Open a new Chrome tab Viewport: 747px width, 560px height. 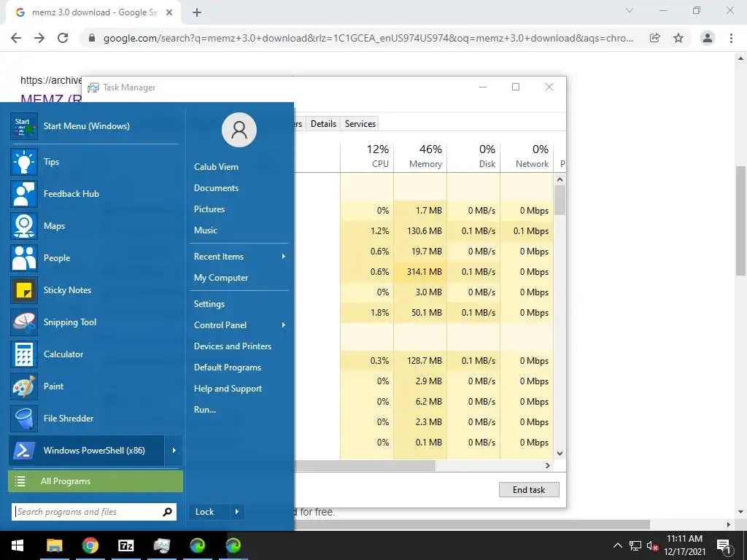click(x=197, y=12)
